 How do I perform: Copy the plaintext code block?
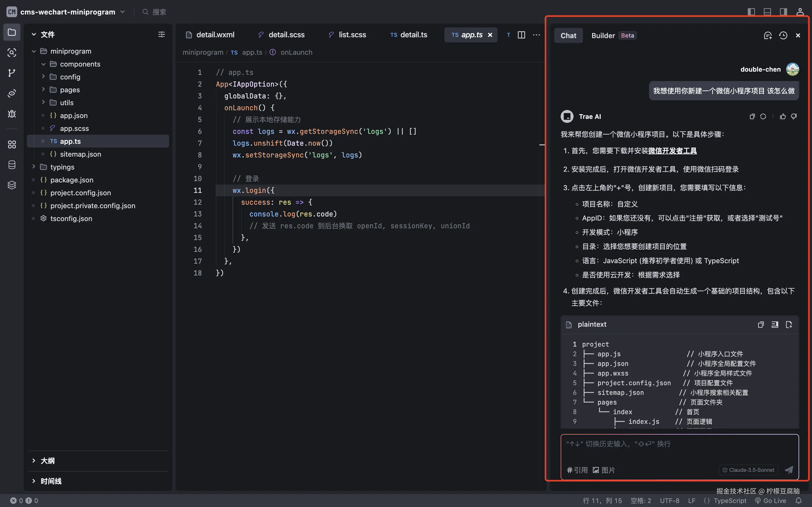pyautogui.click(x=761, y=324)
